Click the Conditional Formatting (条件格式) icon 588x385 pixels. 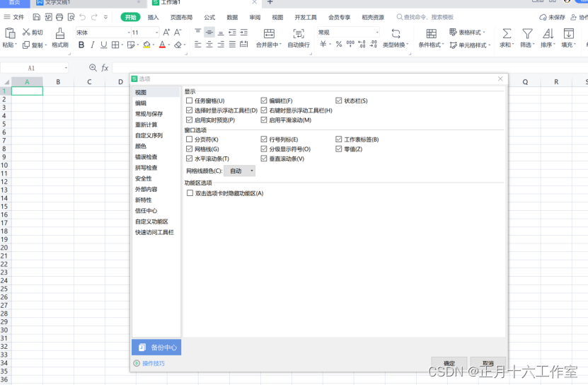tap(431, 33)
